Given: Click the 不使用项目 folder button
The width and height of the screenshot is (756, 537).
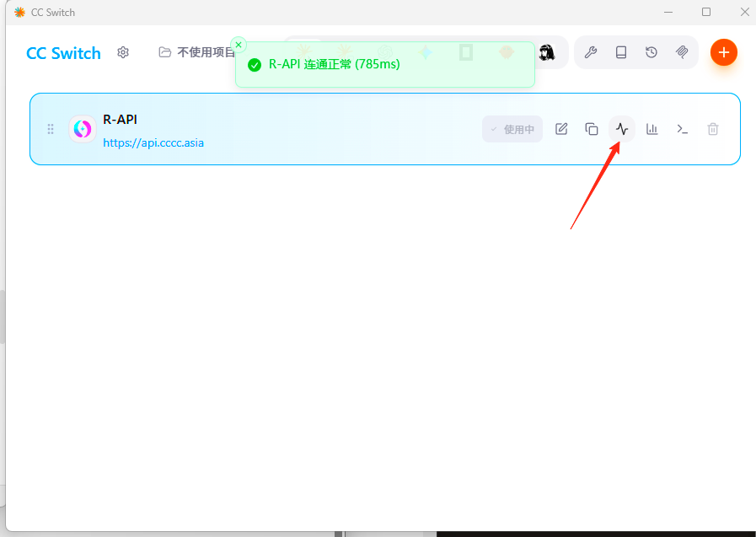Looking at the screenshot, I should [196, 52].
